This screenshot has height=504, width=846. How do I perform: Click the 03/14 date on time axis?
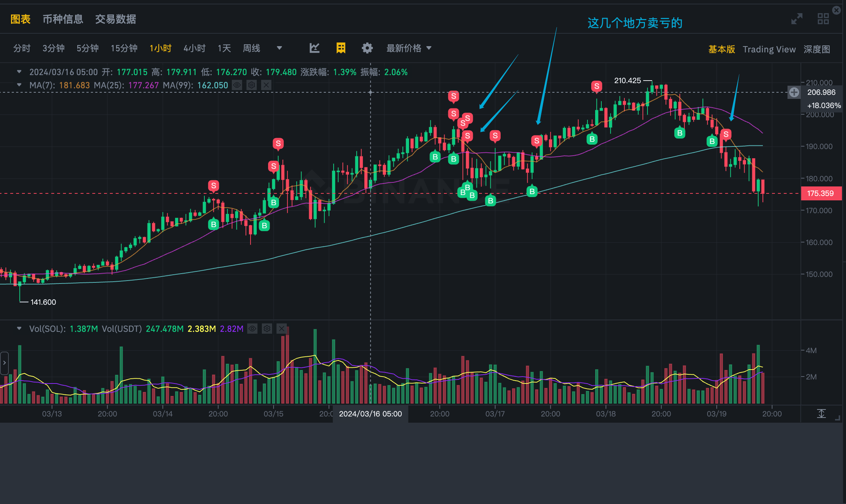tap(163, 414)
